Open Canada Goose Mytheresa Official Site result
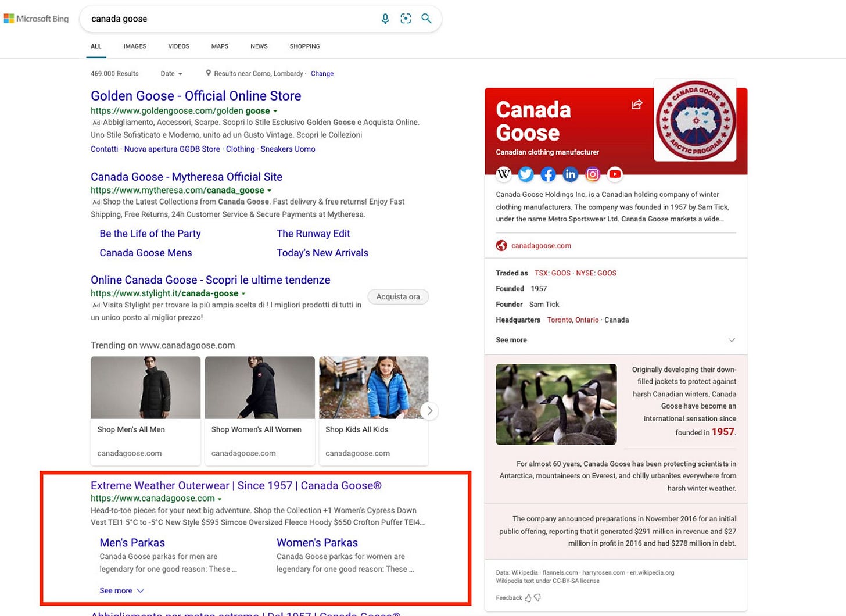Viewport: 846px width, 616px height. point(187,177)
